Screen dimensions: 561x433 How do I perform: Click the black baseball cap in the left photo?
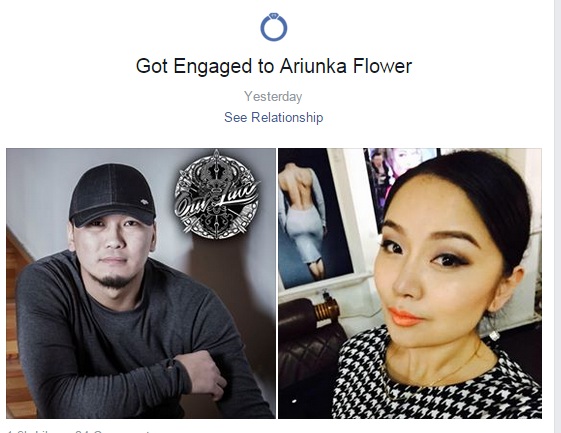pos(112,195)
